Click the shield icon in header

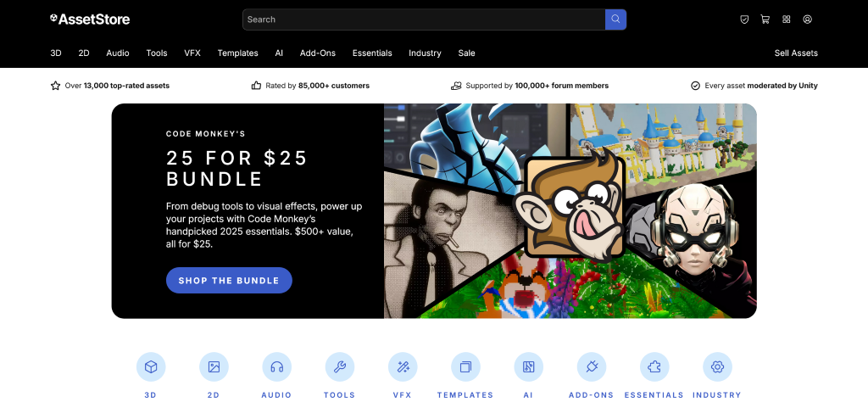pyautogui.click(x=744, y=20)
